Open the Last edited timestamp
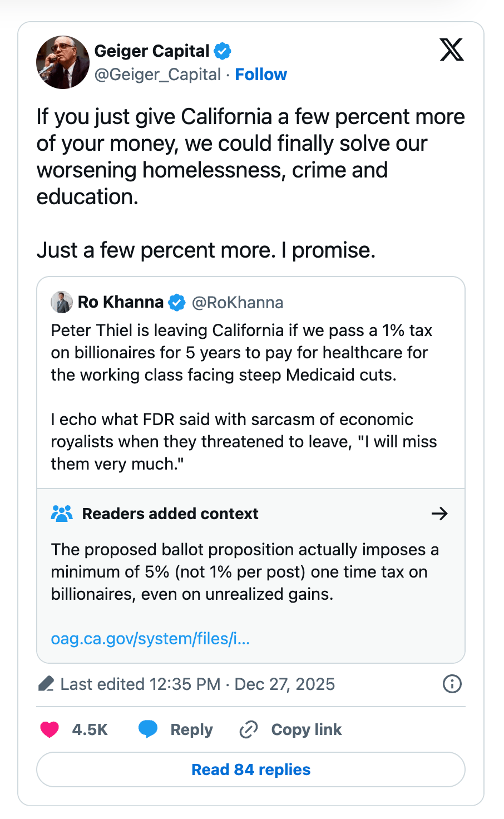Screen dimensions: 504x819 [197, 684]
